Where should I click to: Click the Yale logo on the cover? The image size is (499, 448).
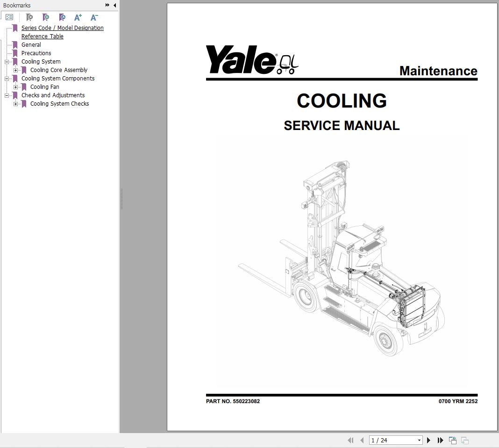click(x=252, y=59)
